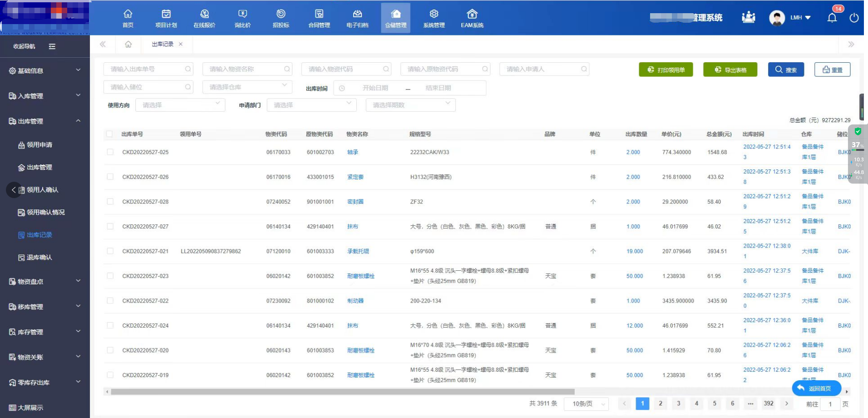Open the 合同管理 module icon
868x418 pixels.
click(319, 14)
